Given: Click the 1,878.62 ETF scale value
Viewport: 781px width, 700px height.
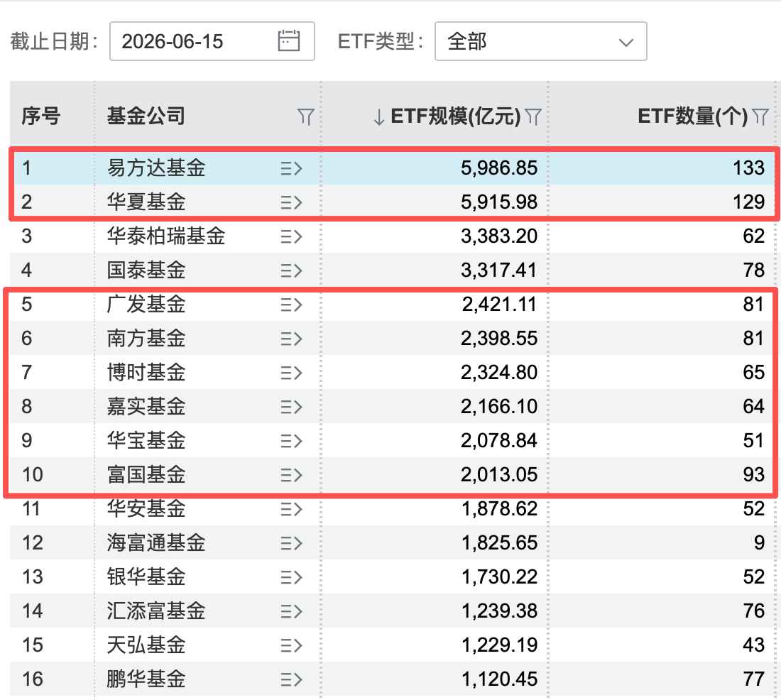Looking at the screenshot, I should 499,509.
